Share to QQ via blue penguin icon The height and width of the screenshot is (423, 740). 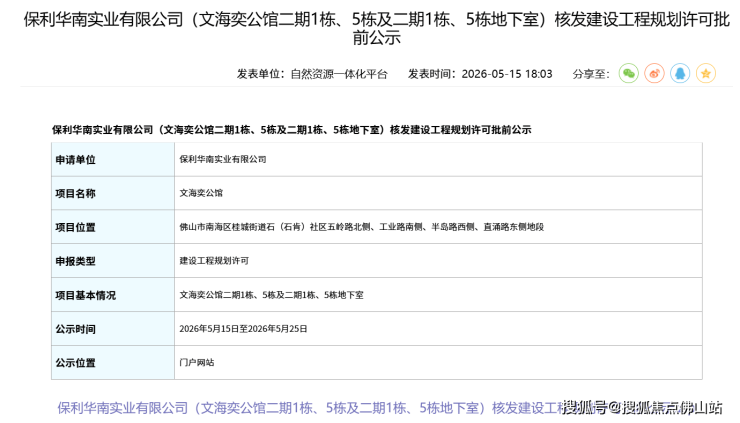click(680, 74)
